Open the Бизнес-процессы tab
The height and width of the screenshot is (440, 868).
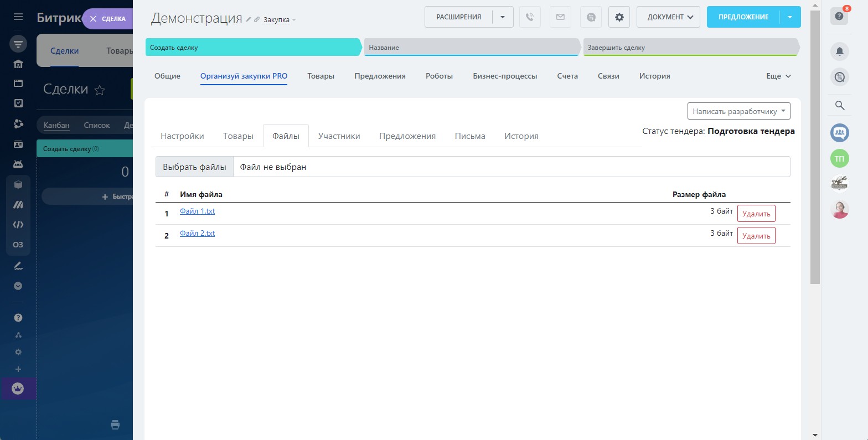point(505,76)
